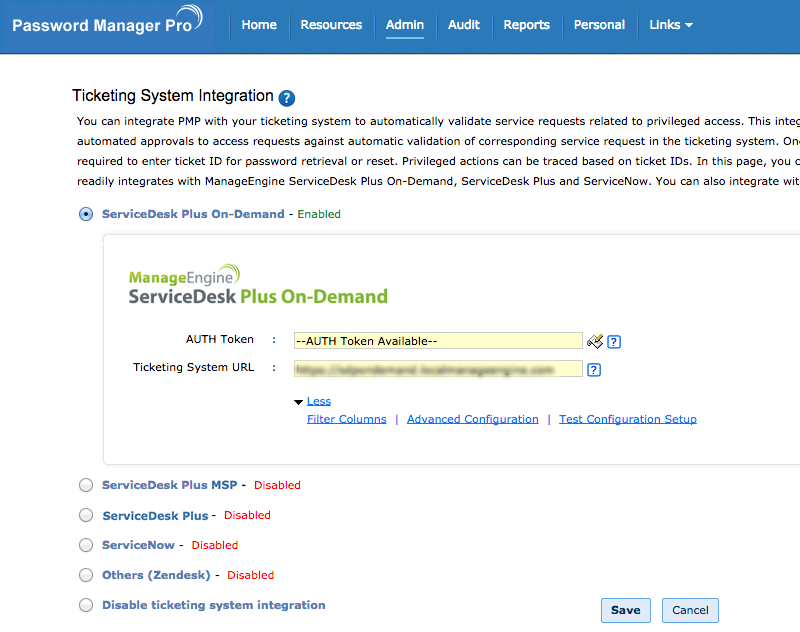Click the AUTH Token input field

[438, 341]
